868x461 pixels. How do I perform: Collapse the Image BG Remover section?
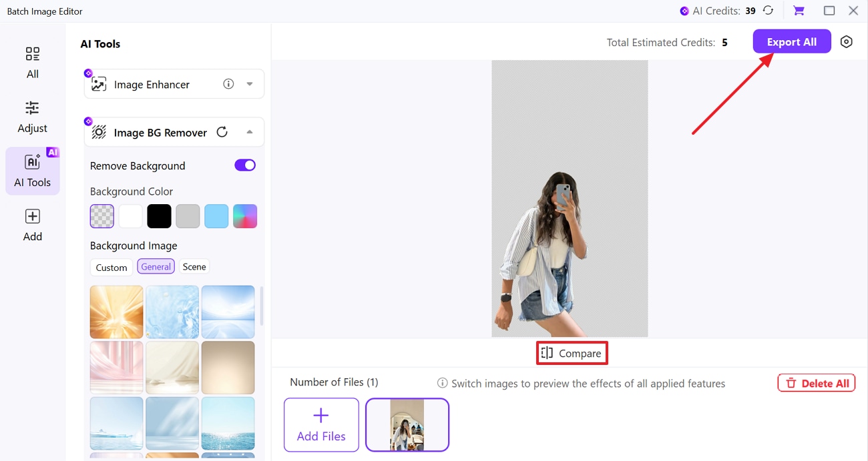tap(250, 132)
